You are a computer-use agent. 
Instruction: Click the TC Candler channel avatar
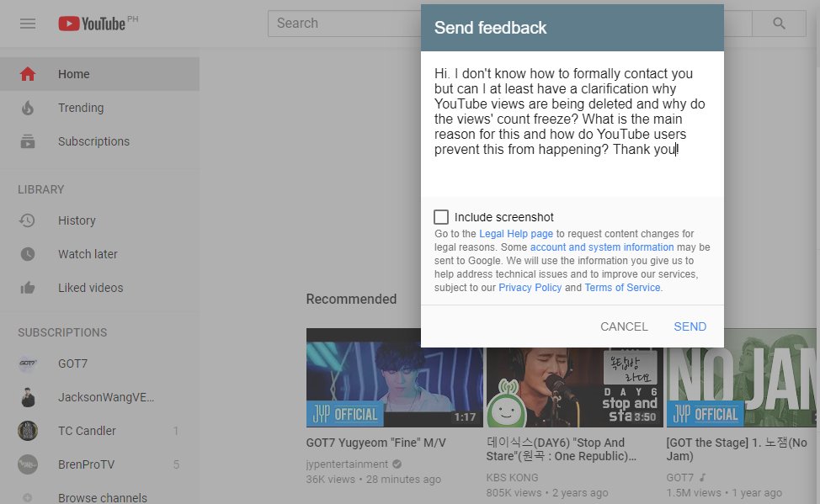[28, 431]
